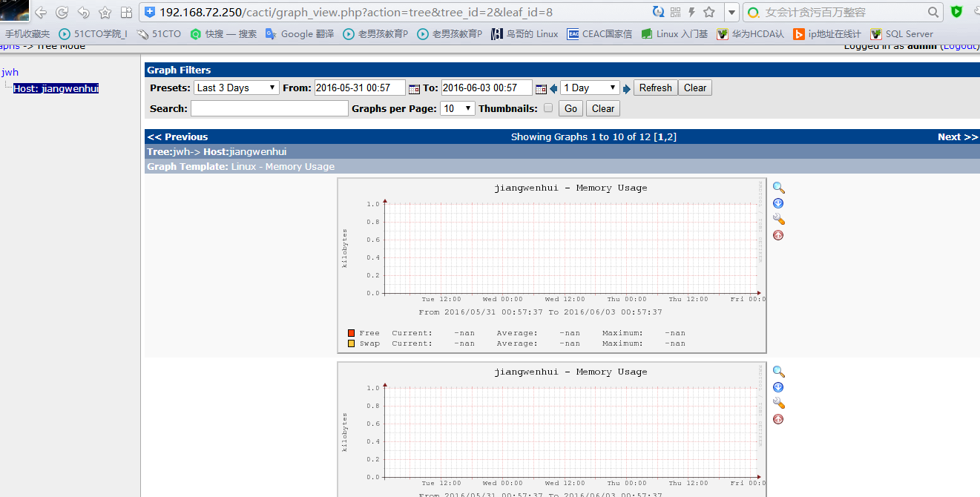Download CSV export of second Memory Usage graph
Screen dimensions: 980x497
coord(778,387)
